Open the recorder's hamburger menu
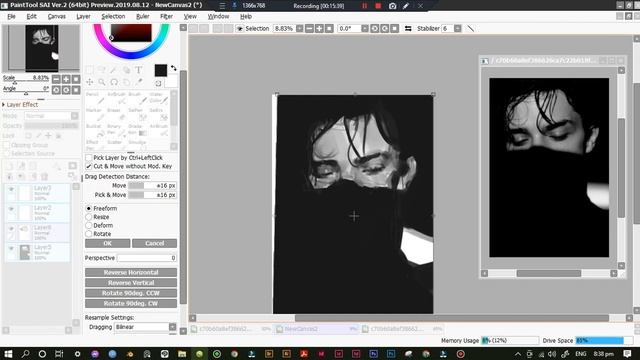Screen dimensions: 640x360 222,6
